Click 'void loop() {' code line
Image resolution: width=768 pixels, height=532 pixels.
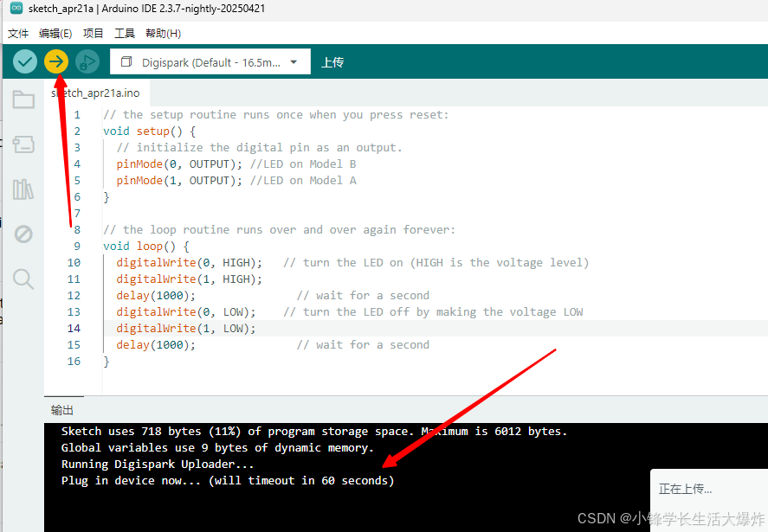[x=146, y=247]
